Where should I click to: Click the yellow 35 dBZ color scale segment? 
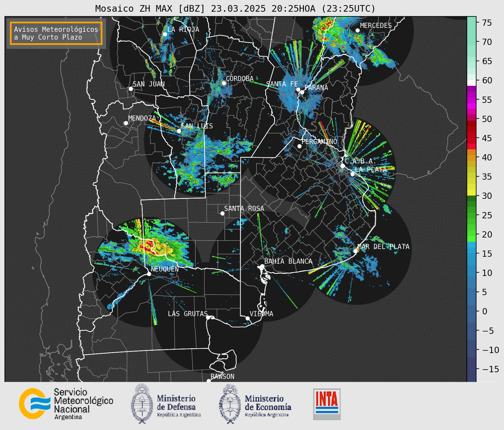(x=471, y=177)
